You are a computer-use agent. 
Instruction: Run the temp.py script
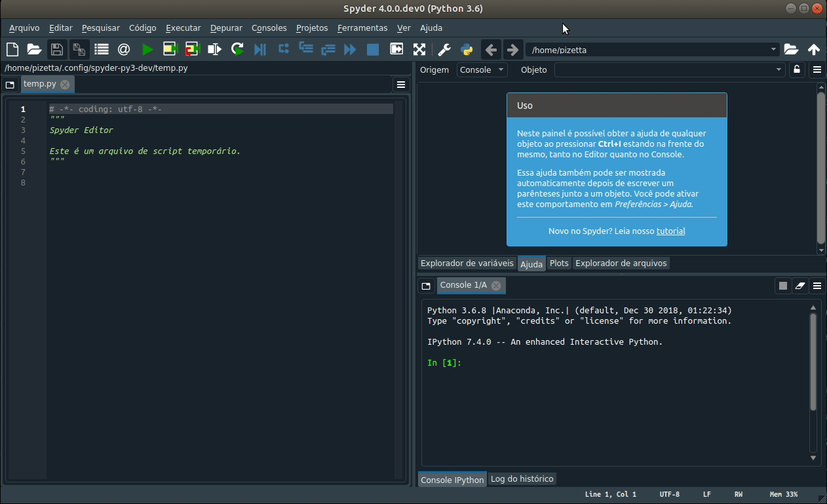point(147,49)
